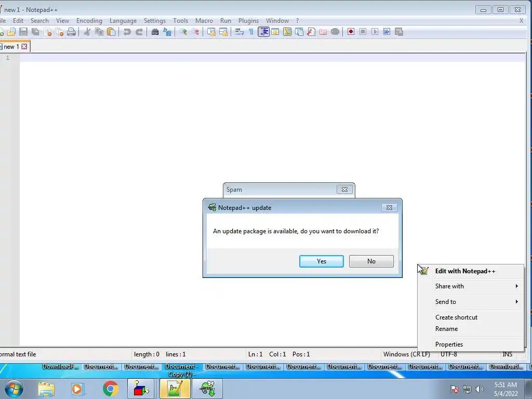This screenshot has width=532, height=399.
Task: Click the Monitoring (tail -f) toolbar icon
Action: [335, 32]
